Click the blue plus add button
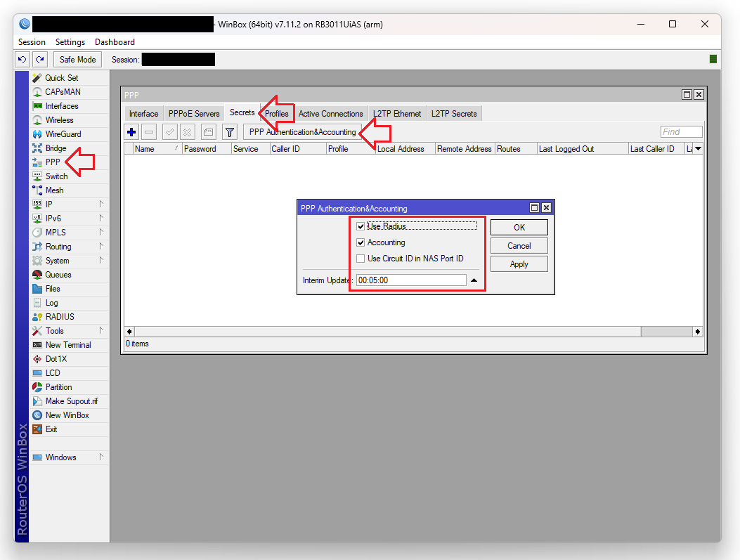 tap(131, 132)
